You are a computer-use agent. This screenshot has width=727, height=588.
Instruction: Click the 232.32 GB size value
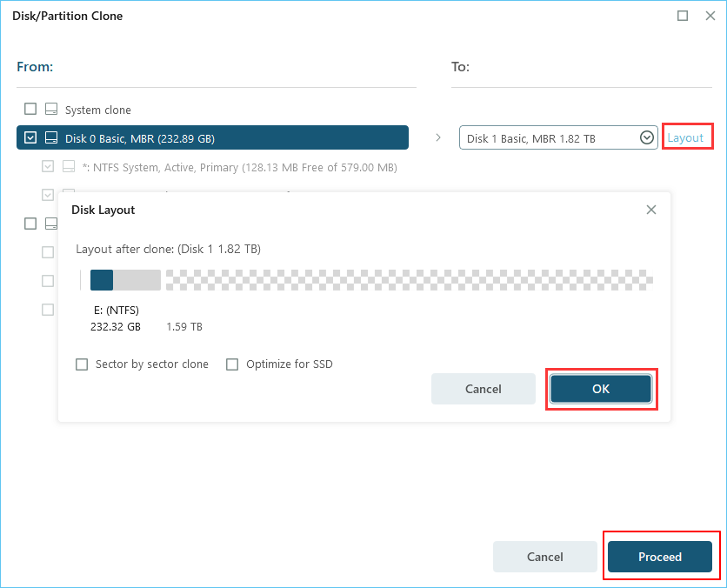pos(116,327)
